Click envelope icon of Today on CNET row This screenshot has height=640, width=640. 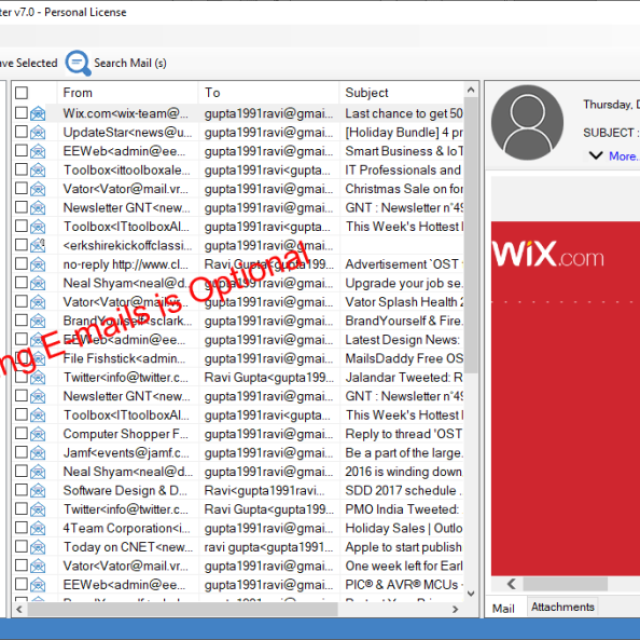(x=38, y=547)
